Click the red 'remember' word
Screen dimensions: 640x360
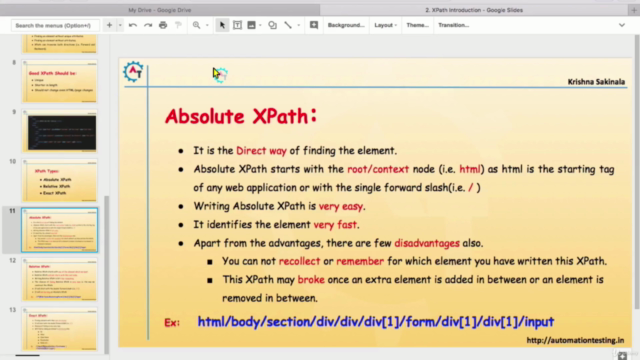coord(360,261)
